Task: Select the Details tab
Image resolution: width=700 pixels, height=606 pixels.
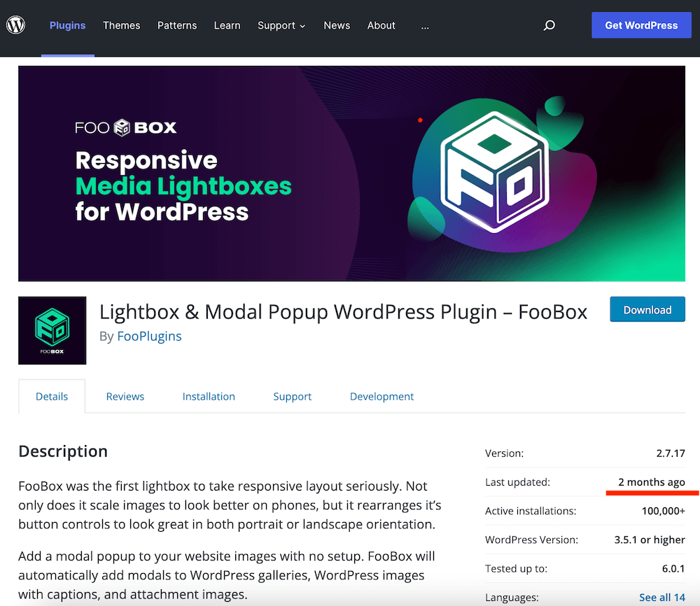Action: 52,396
